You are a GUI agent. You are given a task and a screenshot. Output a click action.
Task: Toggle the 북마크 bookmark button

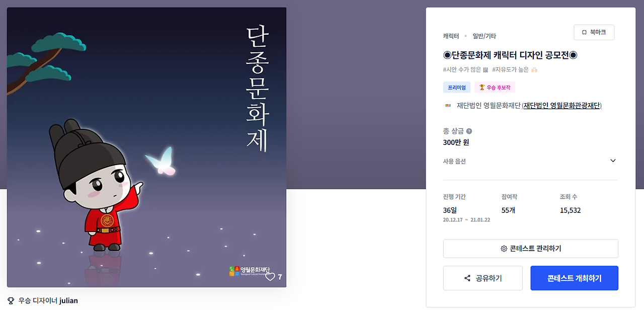tap(594, 32)
